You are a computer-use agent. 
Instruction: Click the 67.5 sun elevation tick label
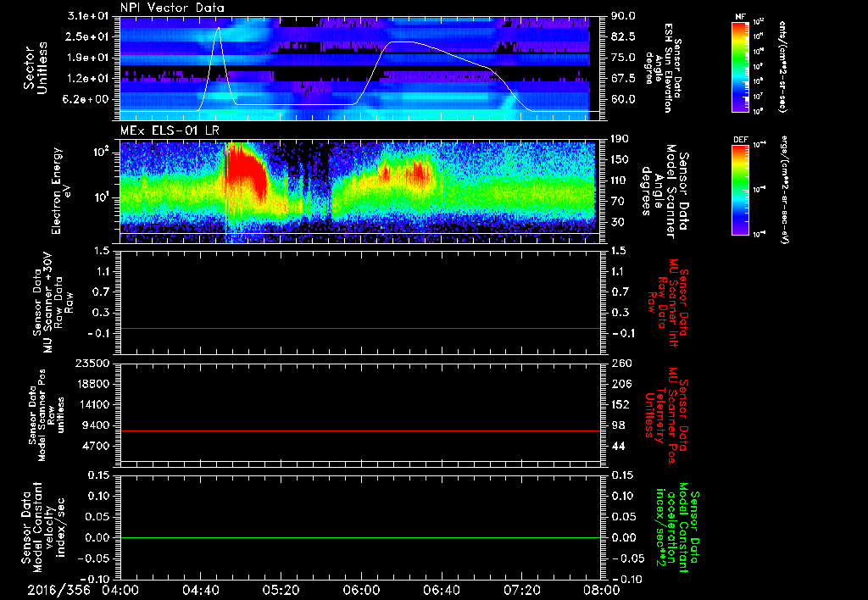pyautogui.click(x=623, y=79)
